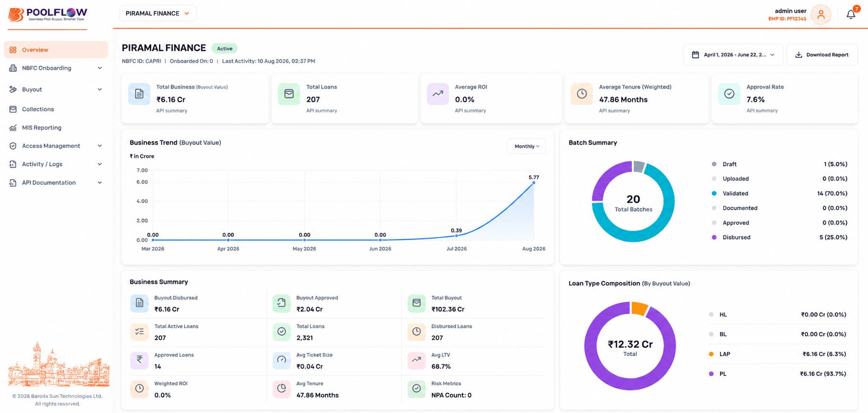The height and width of the screenshot is (413, 868).
Task: Click the 5.77 data point on trend chart
Action: (x=533, y=183)
